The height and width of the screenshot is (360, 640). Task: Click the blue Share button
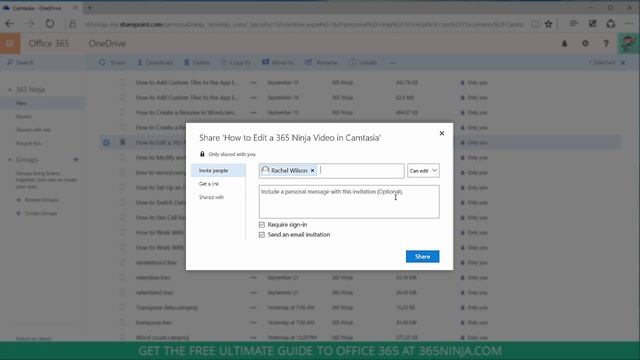[422, 257]
